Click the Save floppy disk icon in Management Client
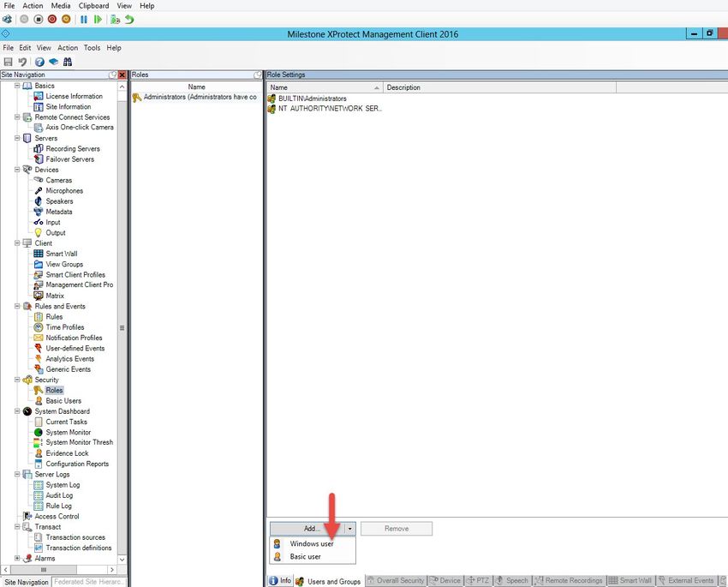Screen dimensions: 728x587 pos(8,62)
